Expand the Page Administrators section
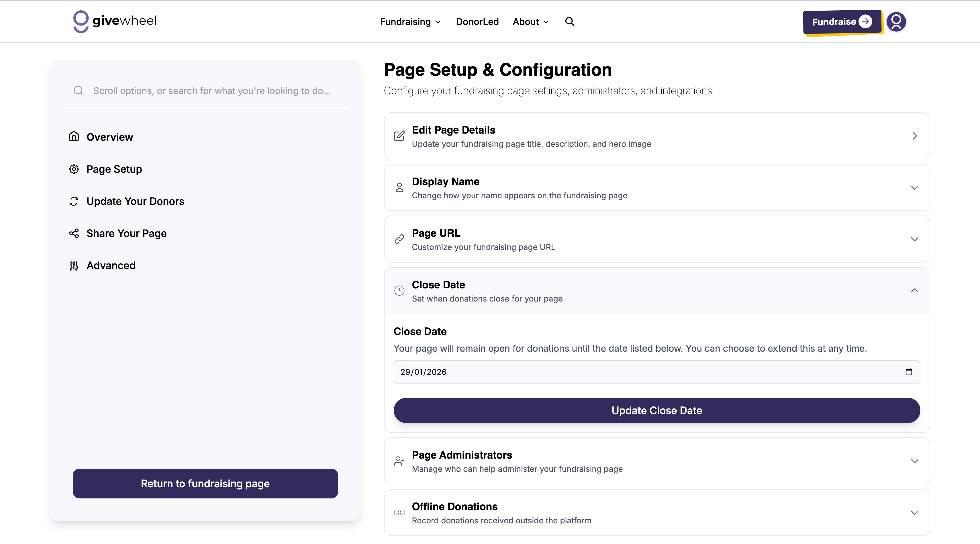 (914, 461)
